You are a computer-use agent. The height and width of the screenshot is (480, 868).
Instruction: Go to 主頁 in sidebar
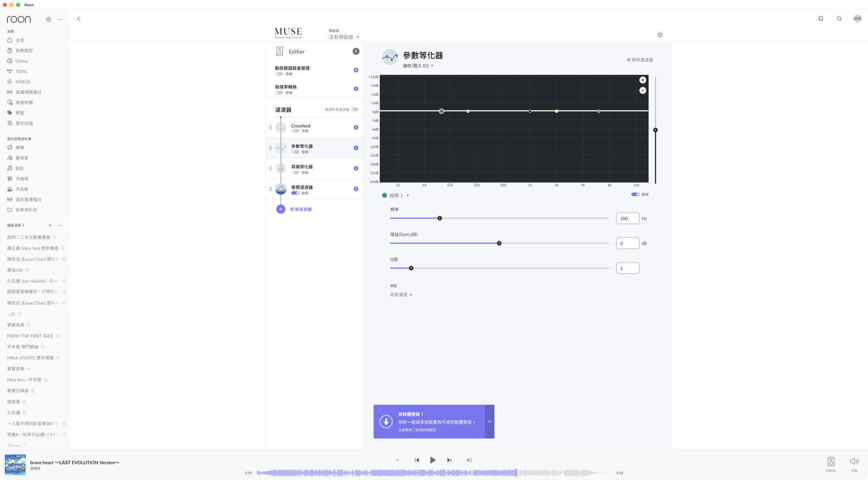pyautogui.click(x=20, y=40)
